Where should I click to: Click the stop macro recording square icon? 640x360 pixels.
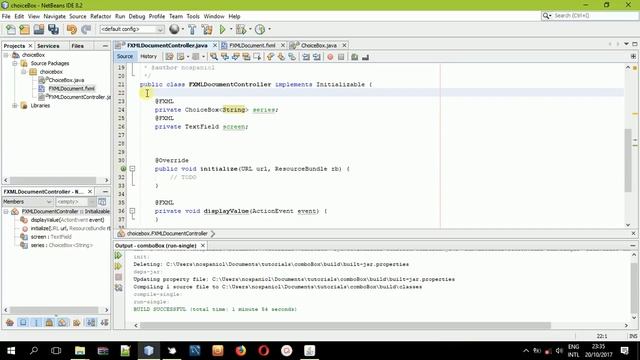point(341,57)
